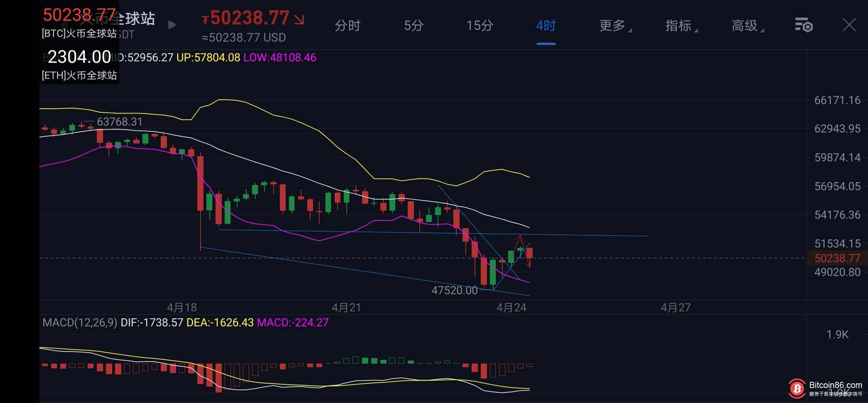Click the 47520.00 low price label
Screen dimensions: 868x403
(x=454, y=290)
